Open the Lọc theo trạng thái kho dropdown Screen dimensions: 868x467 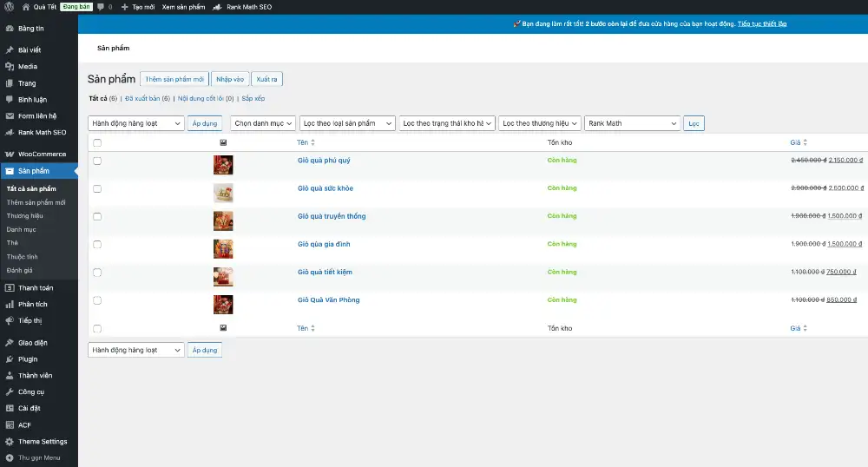(x=447, y=123)
